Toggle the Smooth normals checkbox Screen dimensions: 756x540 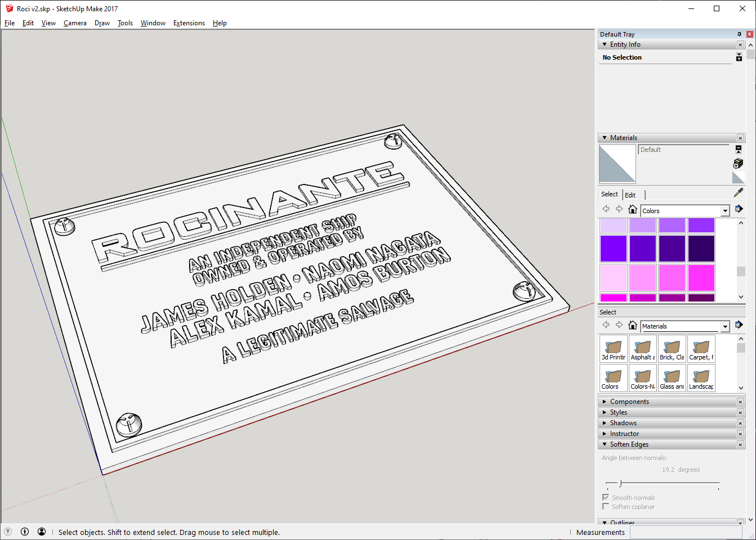point(606,497)
